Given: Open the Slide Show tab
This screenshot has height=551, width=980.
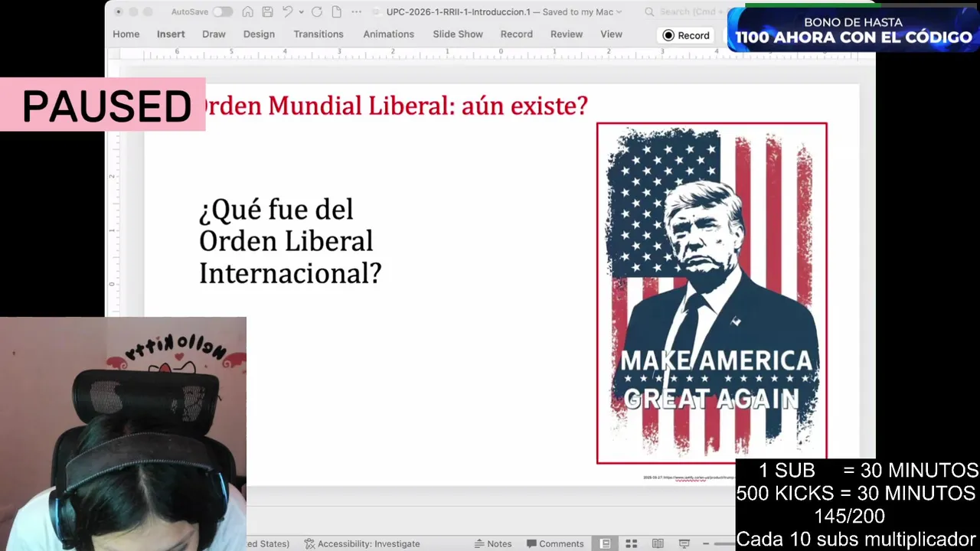Looking at the screenshot, I should 458,34.
